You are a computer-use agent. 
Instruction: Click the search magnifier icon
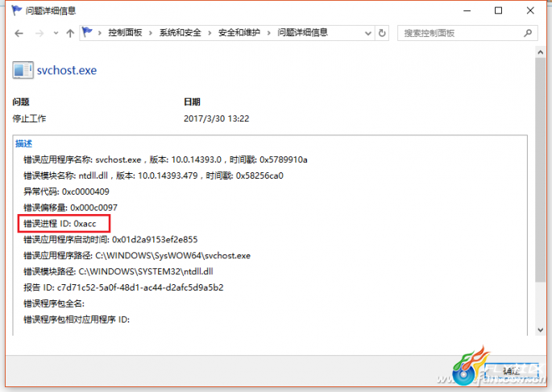click(x=527, y=33)
